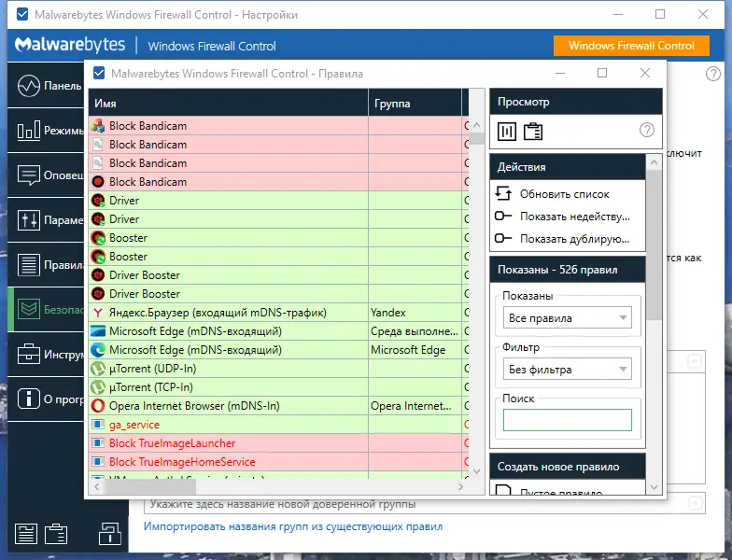Select Block TrueImageLauncher rule
732x560 pixels.
(278, 443)
